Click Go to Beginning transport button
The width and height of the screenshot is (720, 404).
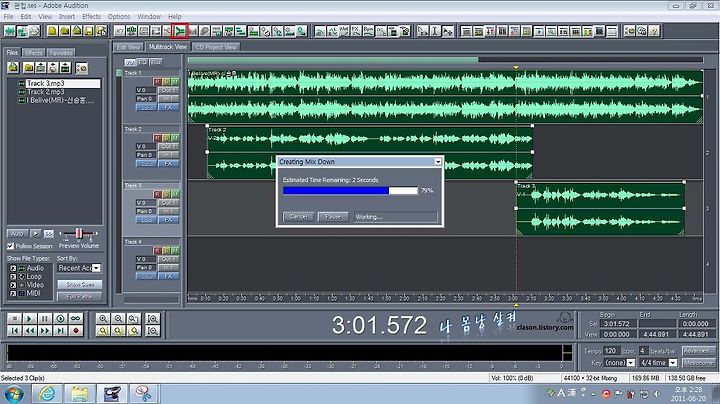point(14,331)
